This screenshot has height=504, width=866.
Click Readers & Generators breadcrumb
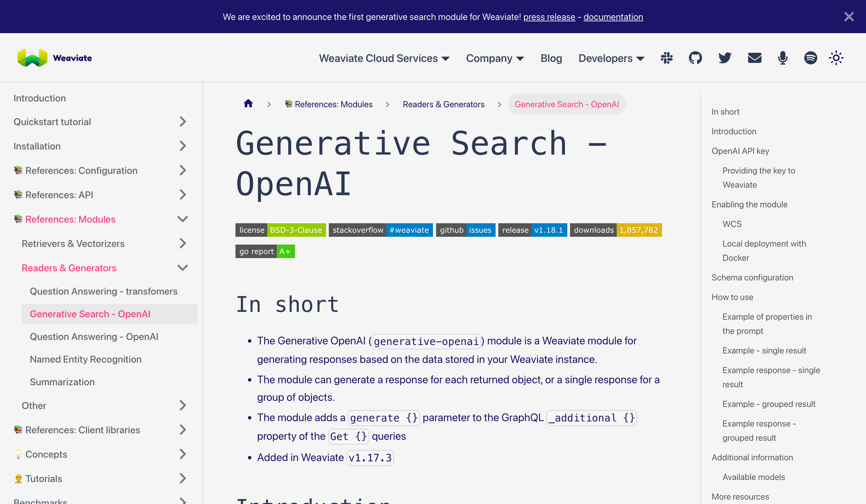tap(443, 104)
